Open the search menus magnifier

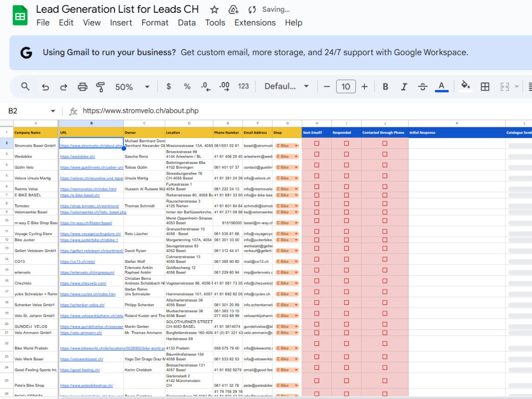pyautogui.click(x=25, y=87)
